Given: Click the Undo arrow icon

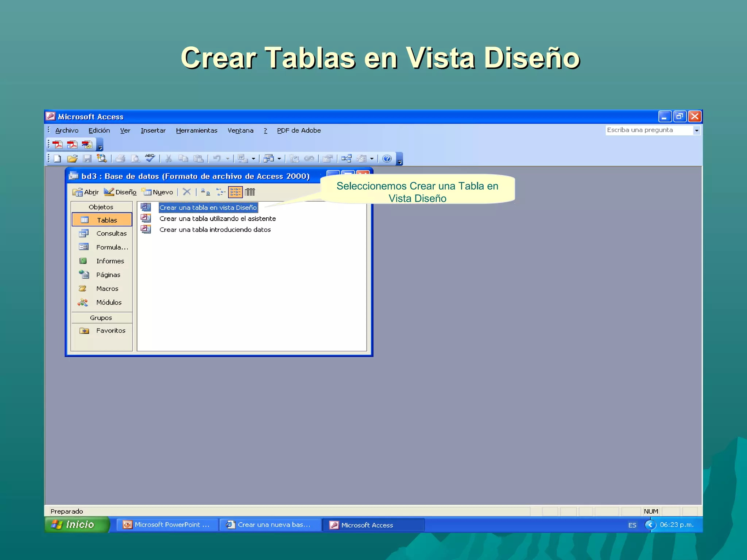Looking at the screenshot, I should pos(217,159).
